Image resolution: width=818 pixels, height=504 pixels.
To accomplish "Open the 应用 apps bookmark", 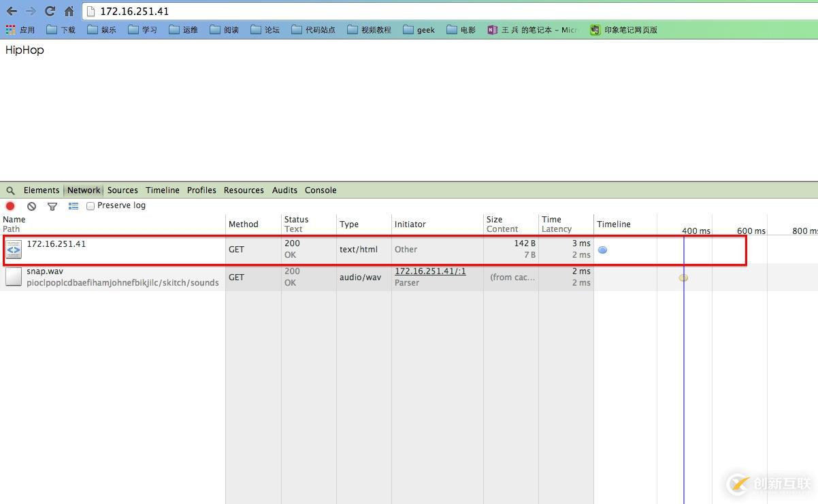I will tap(20, 30).
